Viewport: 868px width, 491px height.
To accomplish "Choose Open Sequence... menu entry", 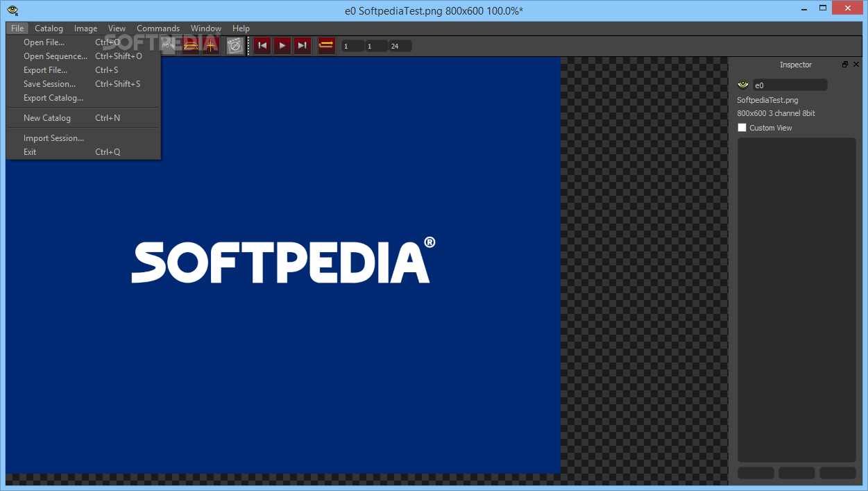I will [x=83, y=56].
